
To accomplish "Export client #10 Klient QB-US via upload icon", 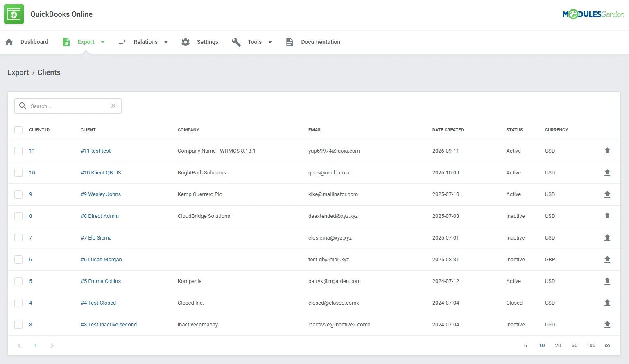I will pos(607,173).
